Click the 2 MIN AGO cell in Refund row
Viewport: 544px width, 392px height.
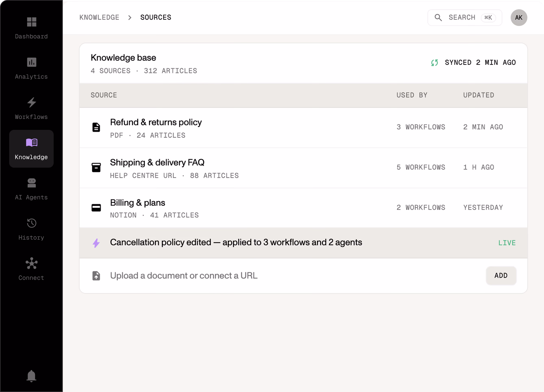[x=483, y=127]
